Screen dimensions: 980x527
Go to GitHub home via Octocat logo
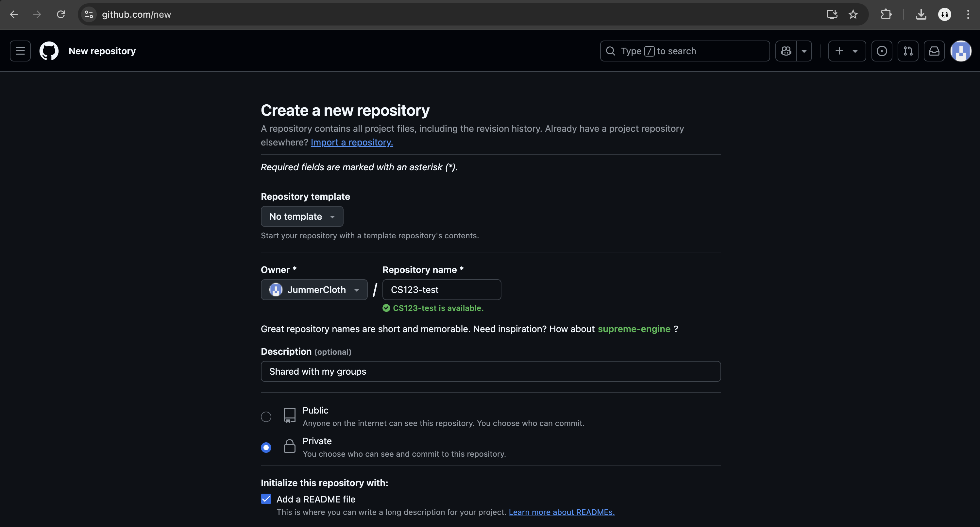tap(49, 51)
